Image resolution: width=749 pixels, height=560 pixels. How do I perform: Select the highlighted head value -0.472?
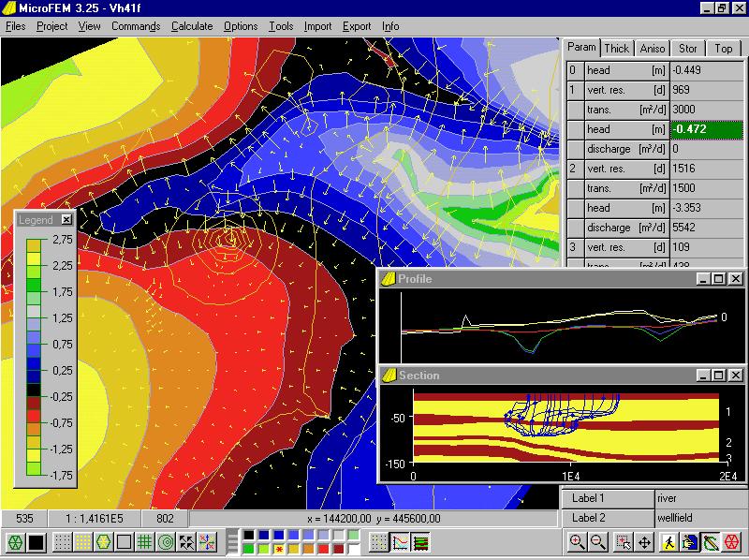707,129
